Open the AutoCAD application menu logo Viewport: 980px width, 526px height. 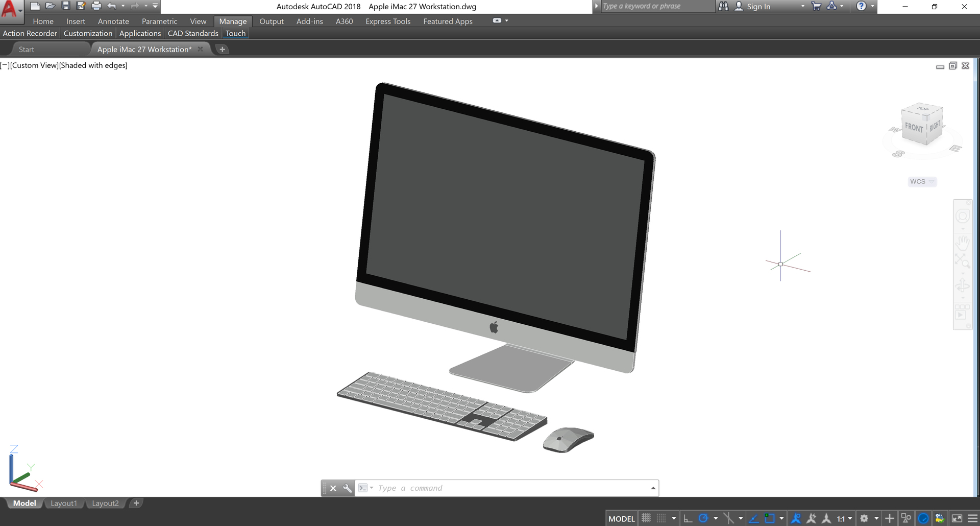point(10,9)
